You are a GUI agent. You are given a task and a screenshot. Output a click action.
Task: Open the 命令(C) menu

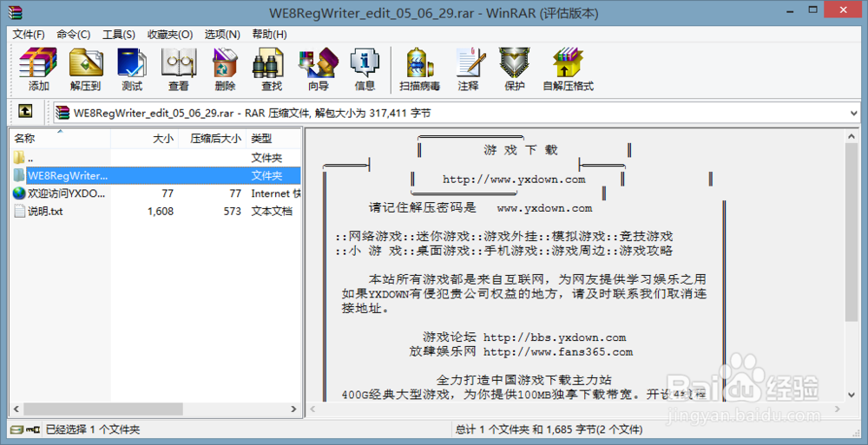tap(73, 35)
